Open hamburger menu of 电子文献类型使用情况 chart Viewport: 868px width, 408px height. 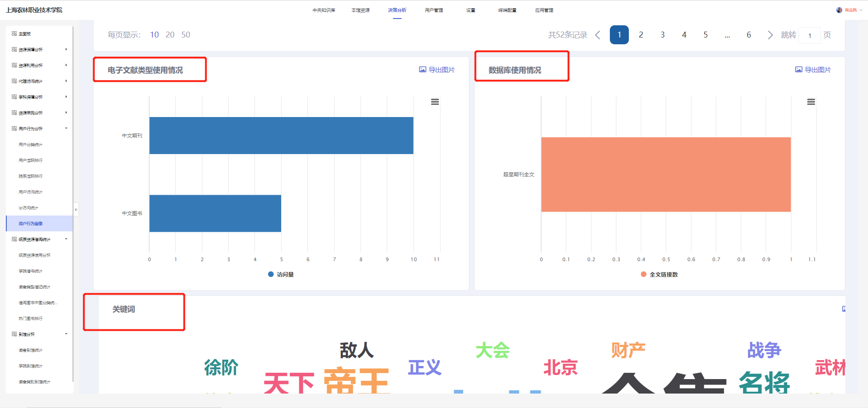click(x=435, y=102)
